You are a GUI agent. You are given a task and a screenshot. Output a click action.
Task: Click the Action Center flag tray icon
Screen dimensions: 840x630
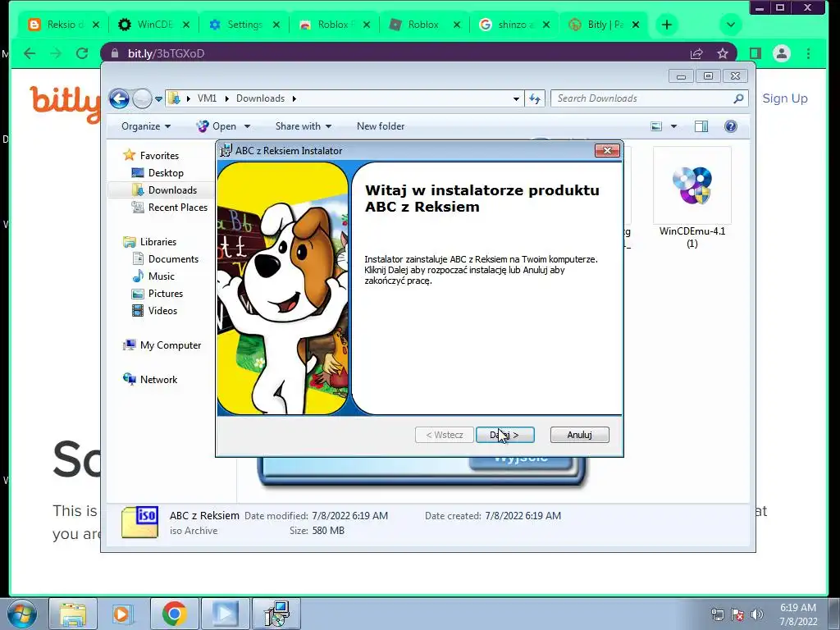pos(737,614)
